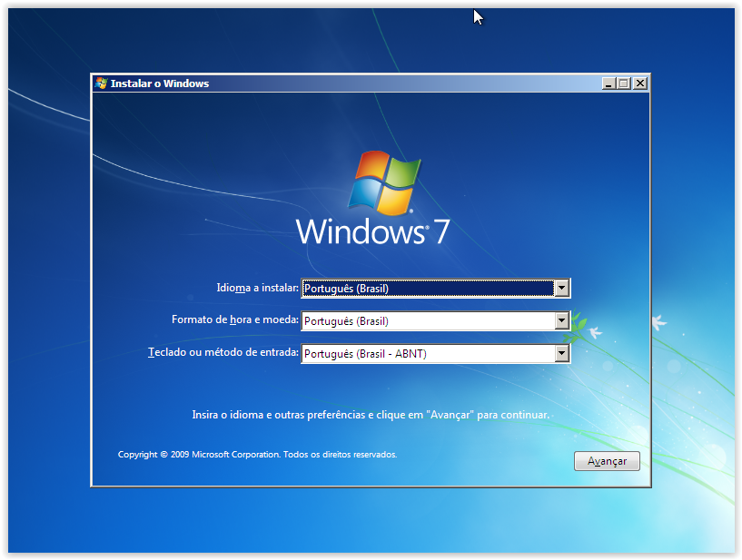Maximize the Instalar o Windows window

623,84
